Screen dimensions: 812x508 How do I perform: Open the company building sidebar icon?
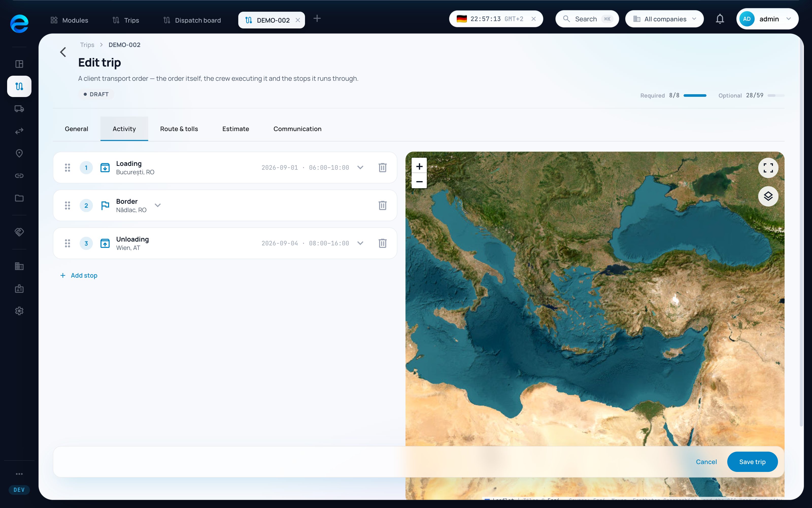point(19,266)
